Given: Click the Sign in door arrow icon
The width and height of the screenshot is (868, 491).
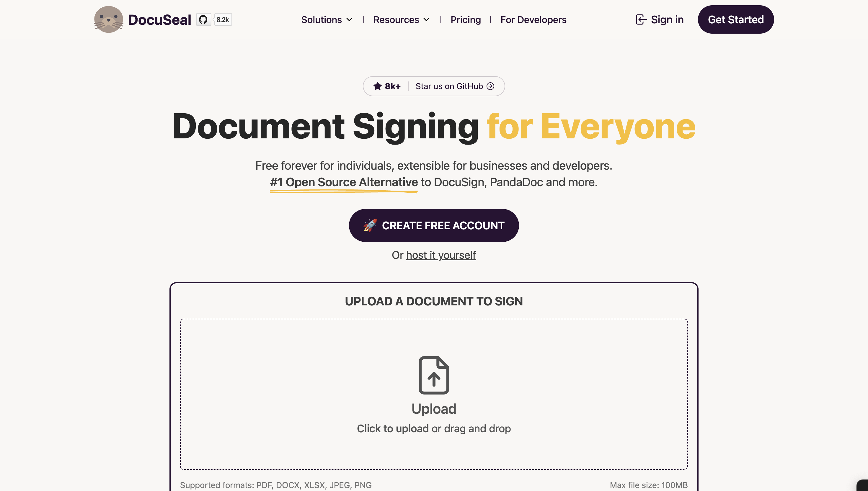Looking at the screenshot, I should (641, 19).
